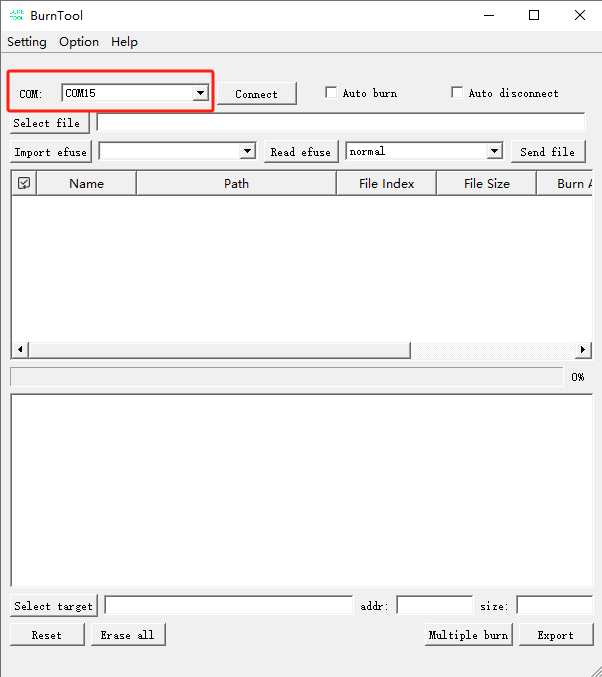Image resolution: width=602 pixels, height=677 pixels.
Task: Click the Select file button
Action: click(x=47, y=123)
